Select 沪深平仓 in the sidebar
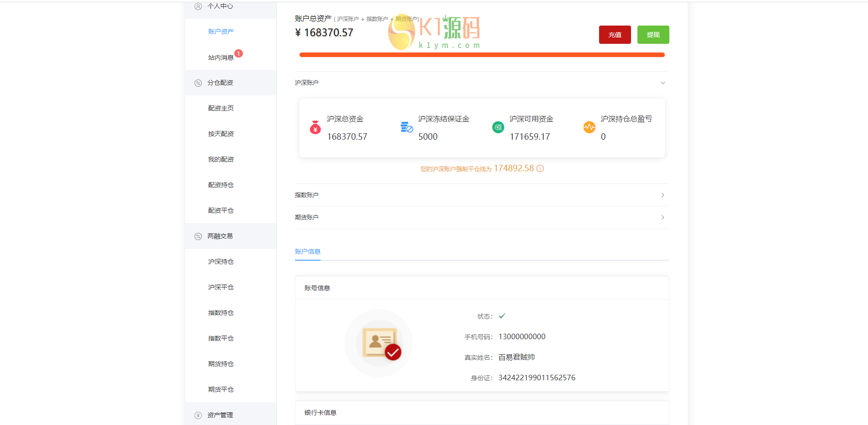Viewport: 868px width, 425px height. point(221,287)
